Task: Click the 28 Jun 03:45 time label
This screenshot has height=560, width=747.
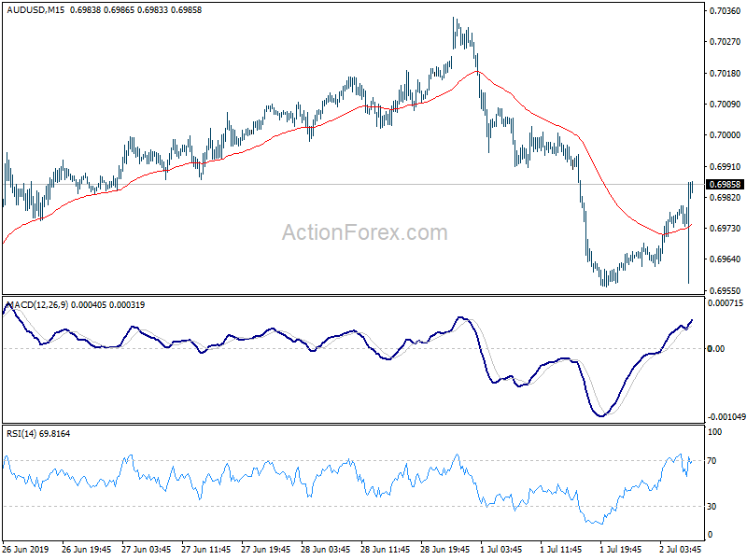Action: point(325,550)
